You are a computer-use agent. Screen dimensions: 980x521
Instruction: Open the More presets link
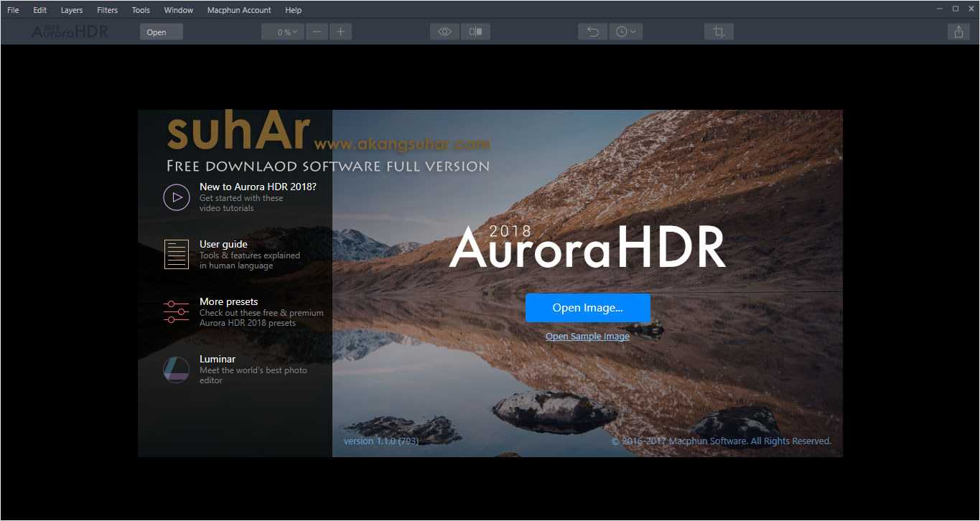[x=228, y=301]
